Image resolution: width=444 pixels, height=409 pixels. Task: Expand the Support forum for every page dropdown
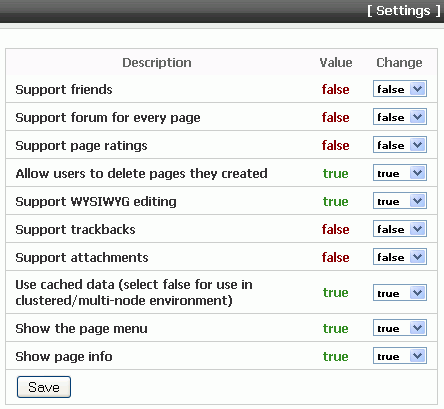click(400, 117)
